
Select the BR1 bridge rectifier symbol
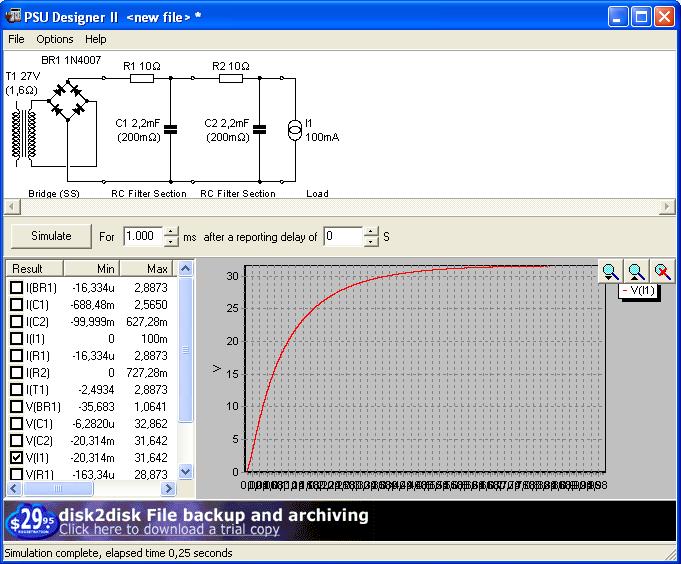[67, 103]
